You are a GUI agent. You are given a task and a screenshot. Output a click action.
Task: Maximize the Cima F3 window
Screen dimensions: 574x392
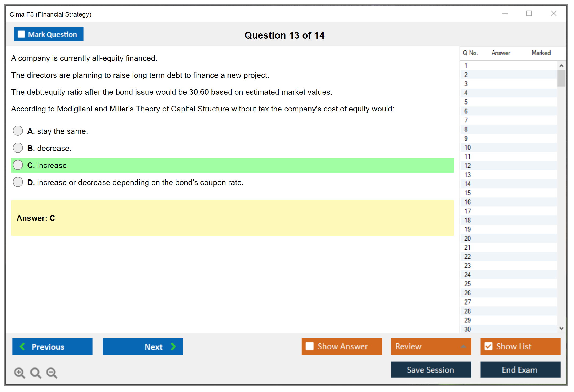(529, 14)
